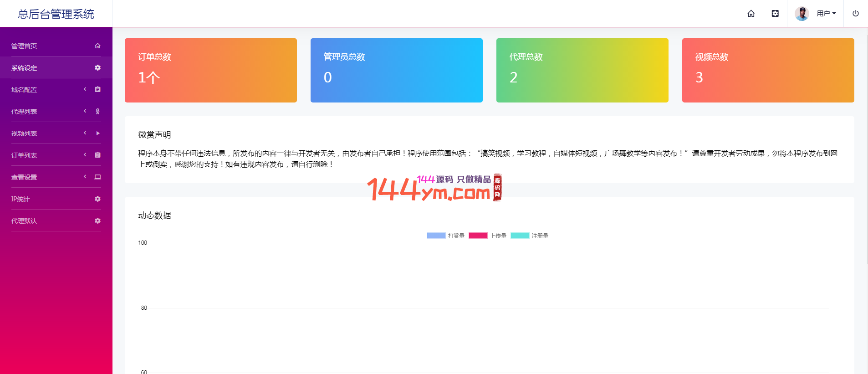
Task: Click the 微赏声明 heading
Action: pos(154,135)
